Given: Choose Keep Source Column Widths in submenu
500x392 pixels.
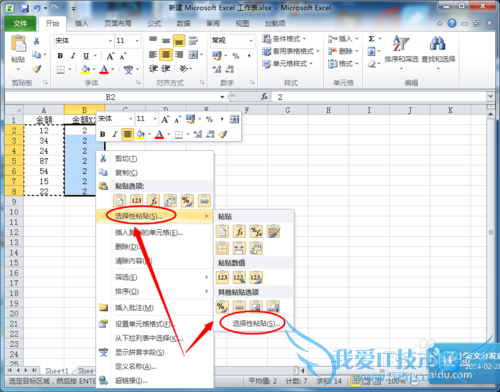Looking at the screenshot, I should 239,248.
